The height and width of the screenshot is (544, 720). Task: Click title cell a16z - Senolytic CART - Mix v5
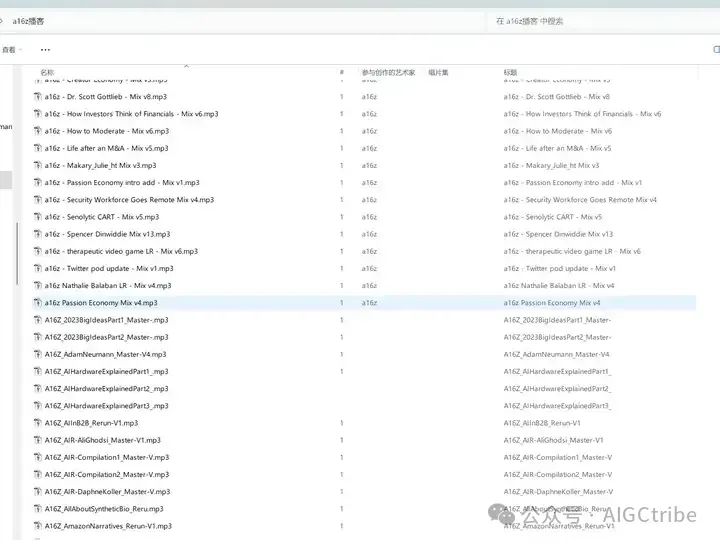point(552,217)
